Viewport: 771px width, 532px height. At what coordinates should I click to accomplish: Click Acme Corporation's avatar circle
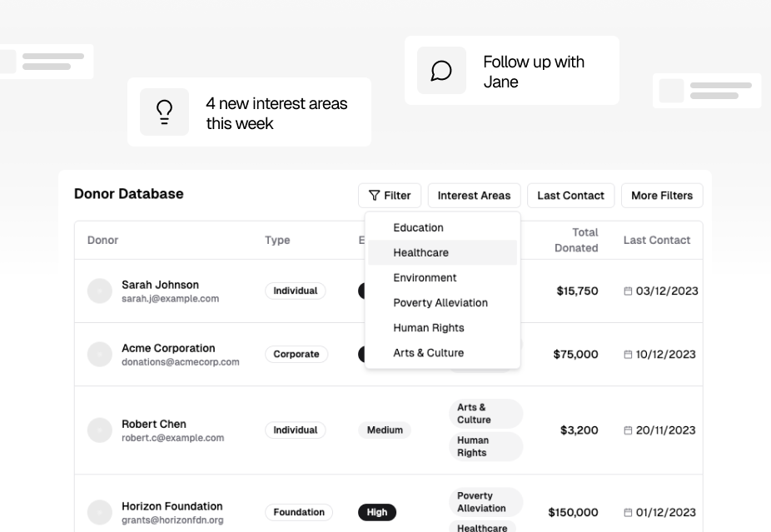tap(100, 355)
